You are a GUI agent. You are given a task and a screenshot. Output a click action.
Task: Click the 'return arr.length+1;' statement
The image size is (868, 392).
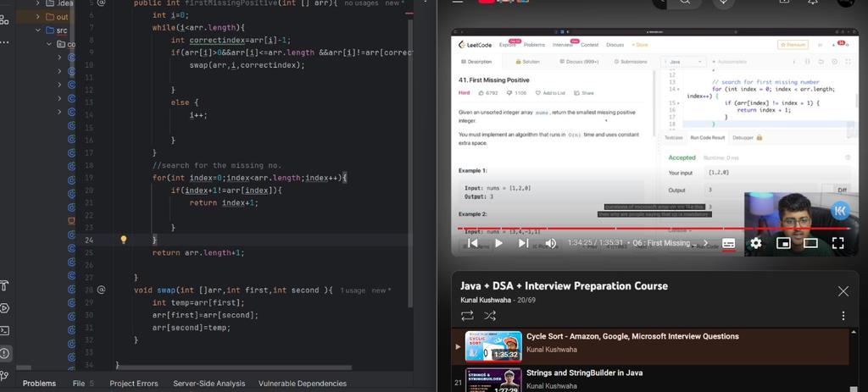tap(198, 252)
